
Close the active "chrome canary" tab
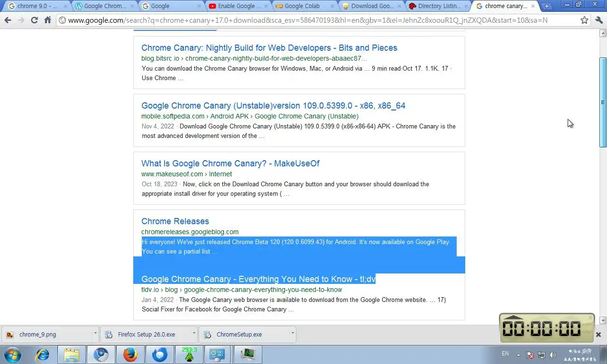[x=533, y=6]
